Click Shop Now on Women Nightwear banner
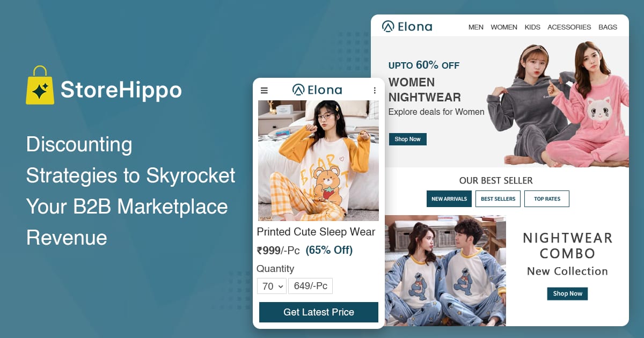 pyautogui.click(x=408, y=139)
